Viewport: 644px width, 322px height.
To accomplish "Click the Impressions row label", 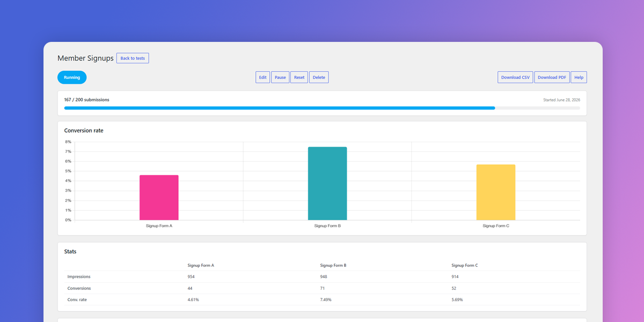I will pyautogui.click(x=79, y=277).
